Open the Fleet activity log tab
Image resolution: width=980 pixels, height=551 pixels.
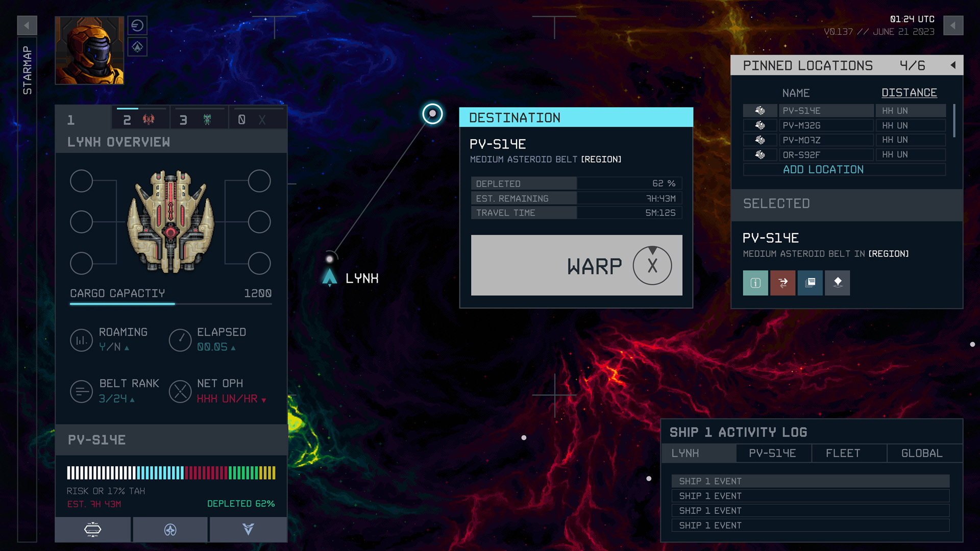848,453
